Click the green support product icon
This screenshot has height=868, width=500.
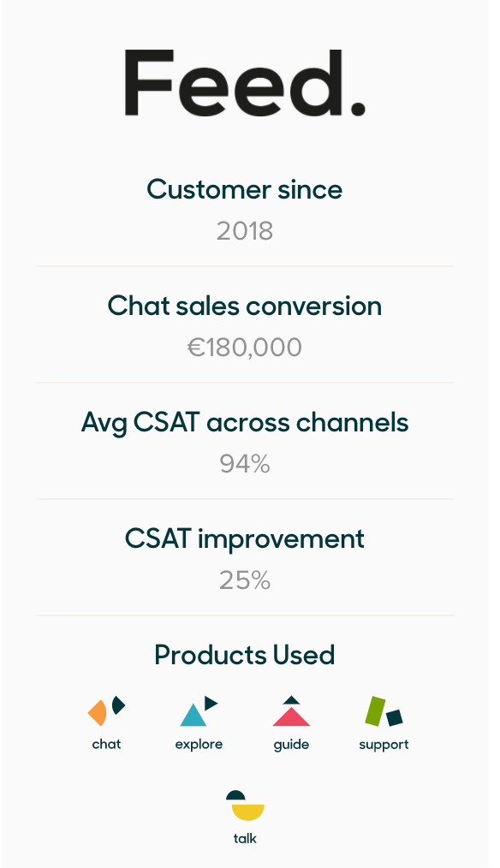(x=384, y=710)
